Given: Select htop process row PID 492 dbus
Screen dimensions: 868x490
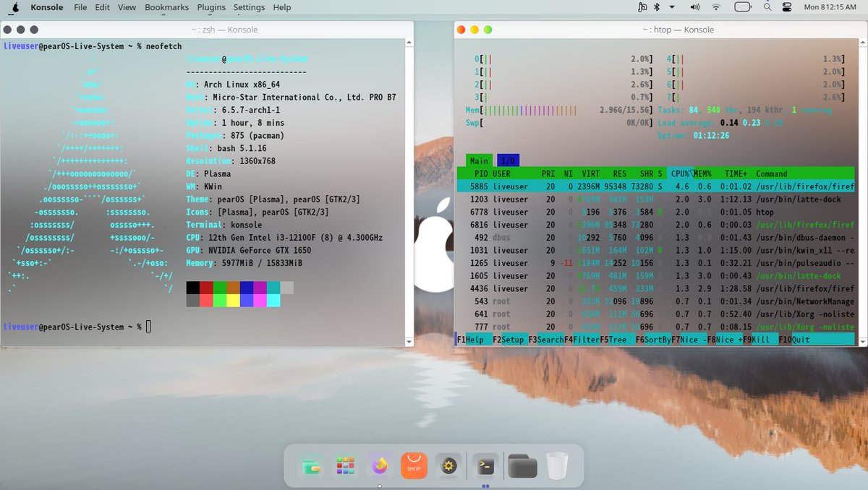Looking at the screenshot, I should pos(655,237).
